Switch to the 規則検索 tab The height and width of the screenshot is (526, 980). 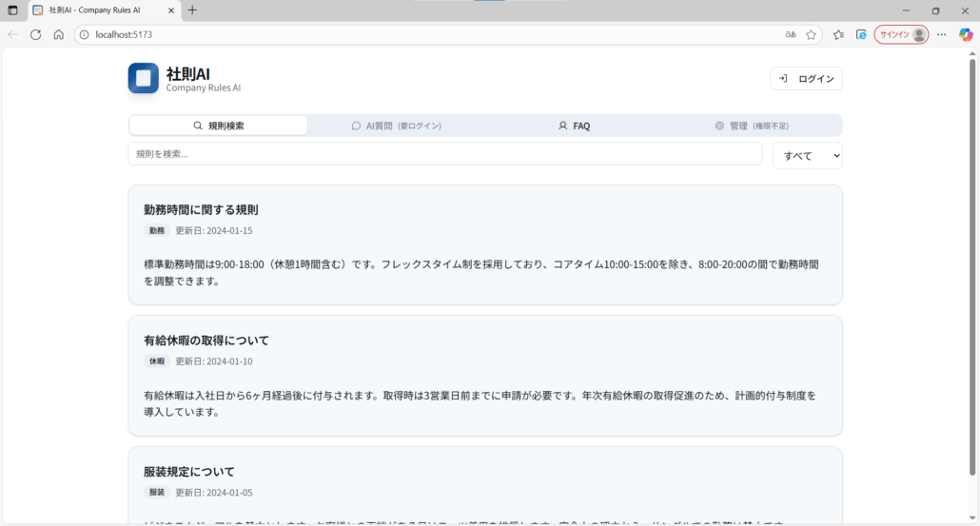coord(218,126)
